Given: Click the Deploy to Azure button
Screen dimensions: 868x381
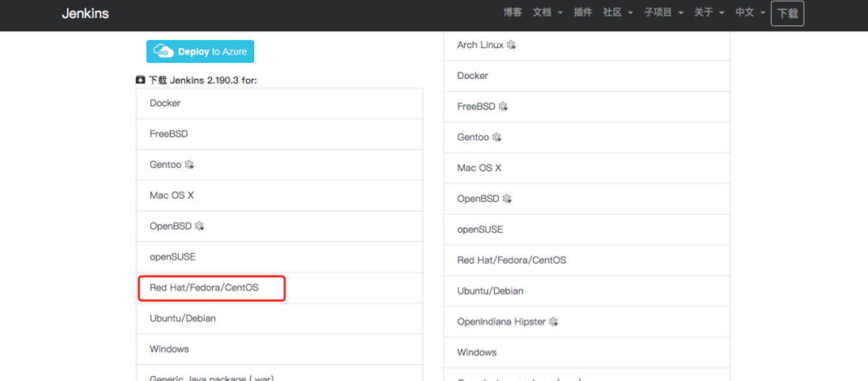Looking at the screenshot, I should point(200,51).
